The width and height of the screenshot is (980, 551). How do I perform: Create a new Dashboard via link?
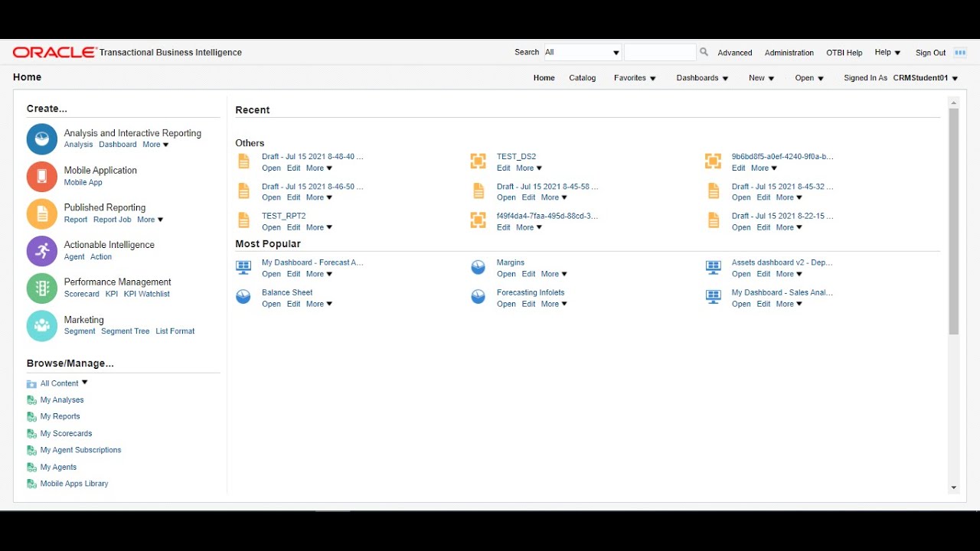[118, 145]
